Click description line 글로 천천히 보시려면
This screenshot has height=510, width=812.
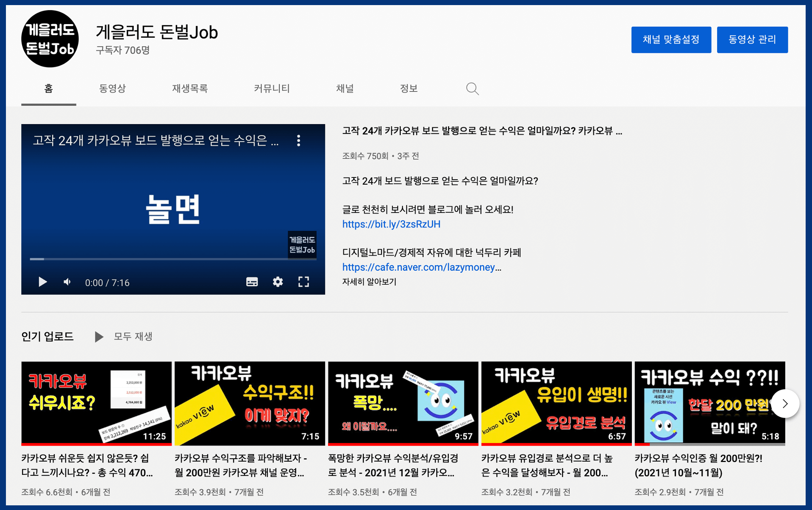428,210
